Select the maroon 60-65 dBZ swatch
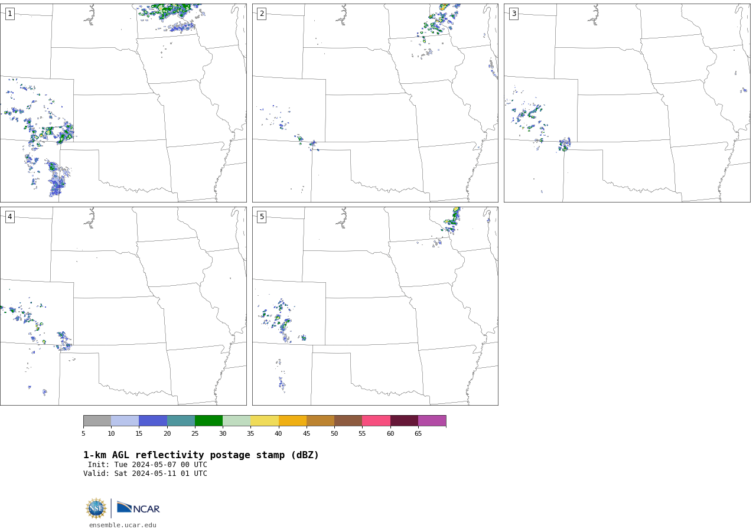 (x=404, y=421)
